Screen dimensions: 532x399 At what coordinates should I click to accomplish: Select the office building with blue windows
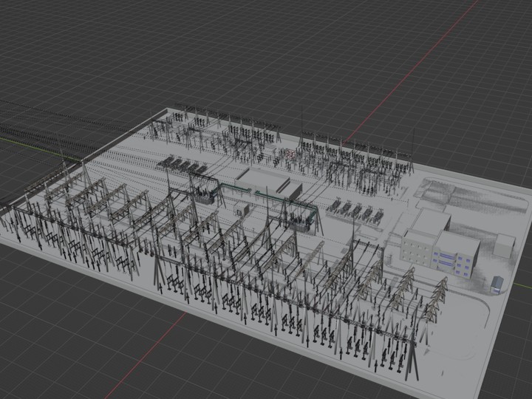pos(442,243)
